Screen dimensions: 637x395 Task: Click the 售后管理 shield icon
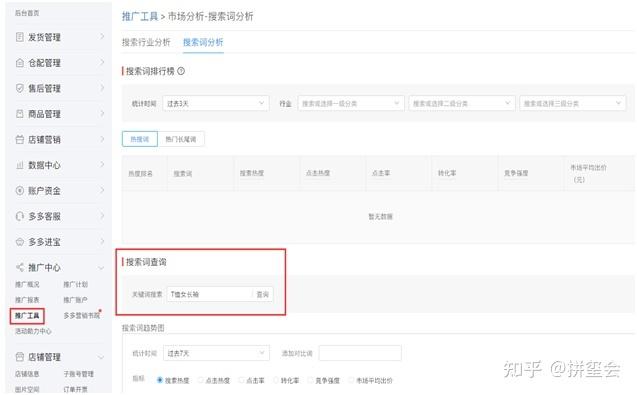coord(20,88)
